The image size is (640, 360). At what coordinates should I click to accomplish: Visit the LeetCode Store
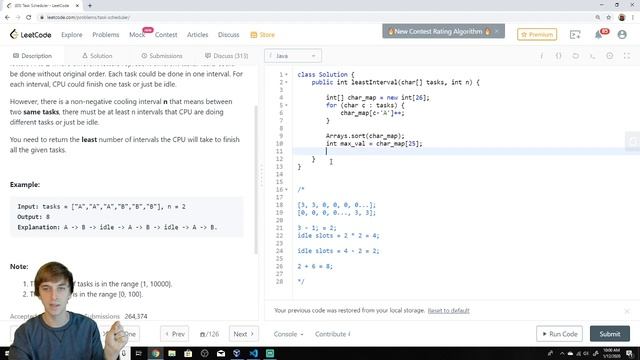click(262, 35)
